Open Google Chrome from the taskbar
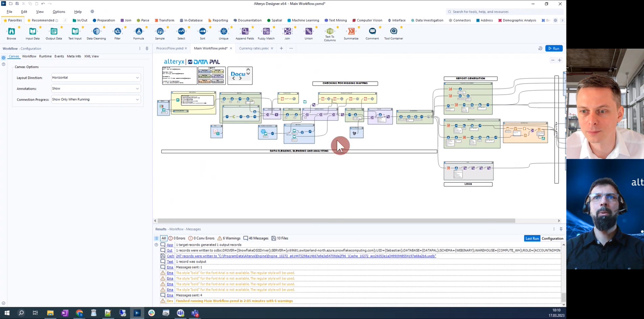The height and width of the screenshot is (319, 644). [79, 313]
